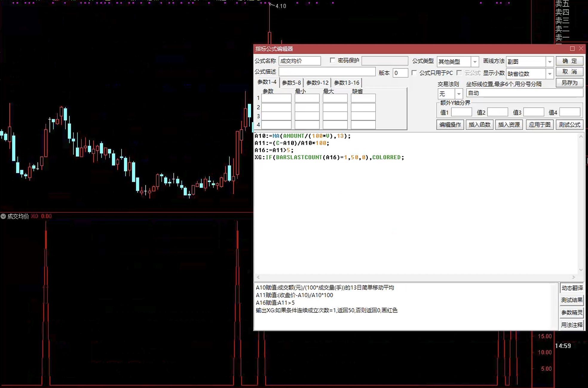Click row 4 parameter name cell
Image resolution: width=588 pixels, height=388 pixels.
276,125
